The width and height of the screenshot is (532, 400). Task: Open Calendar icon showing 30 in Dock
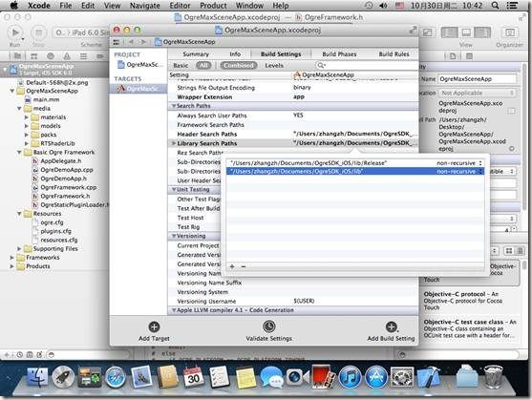click(193, 376)
